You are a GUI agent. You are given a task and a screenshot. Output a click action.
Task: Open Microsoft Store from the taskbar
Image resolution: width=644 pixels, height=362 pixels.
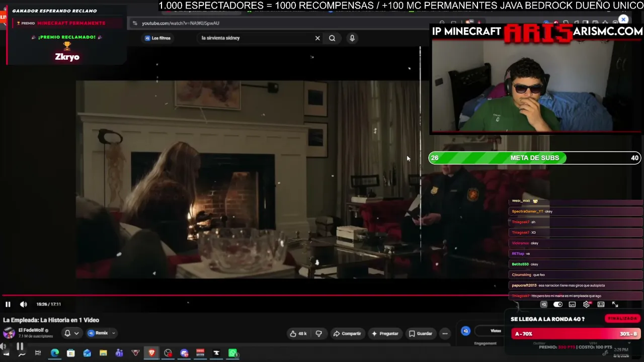tap(71, 353)
